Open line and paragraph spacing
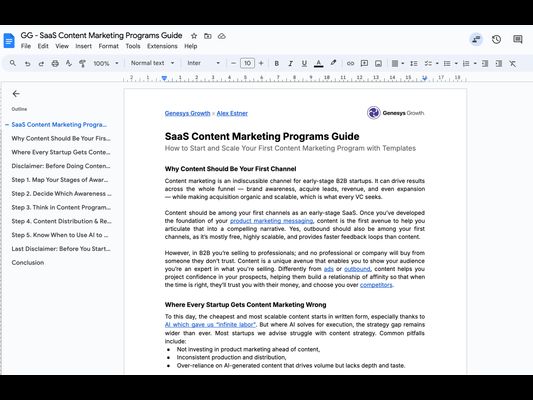This screenshot has width=533, height=400. click(x=414, y=64)
